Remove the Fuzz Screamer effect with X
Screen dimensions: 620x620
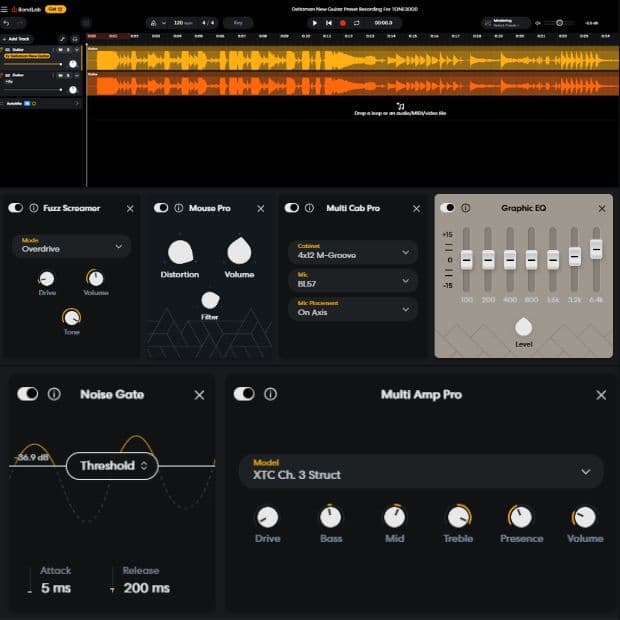point(130,208)
